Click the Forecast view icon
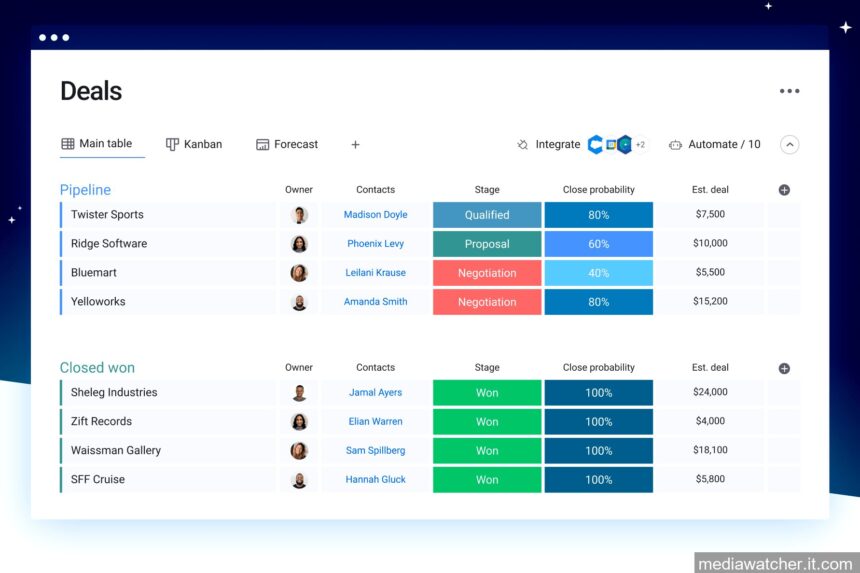 tap(263, 144)
